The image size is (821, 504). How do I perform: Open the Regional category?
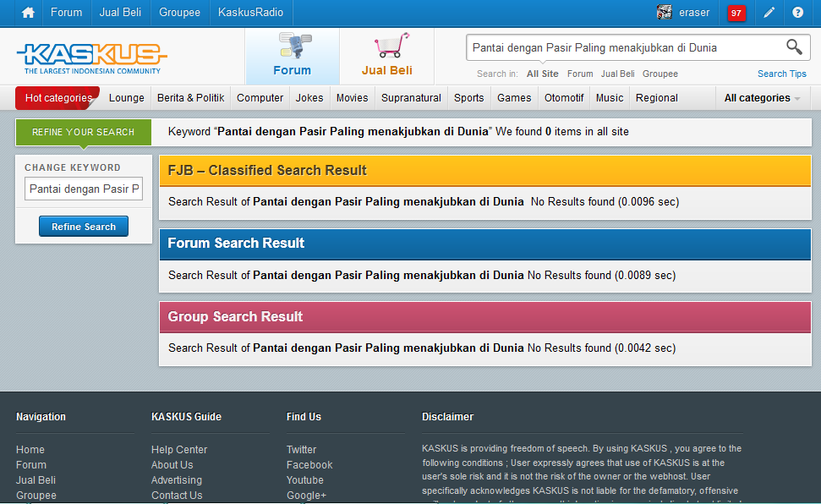click(657, 98)
